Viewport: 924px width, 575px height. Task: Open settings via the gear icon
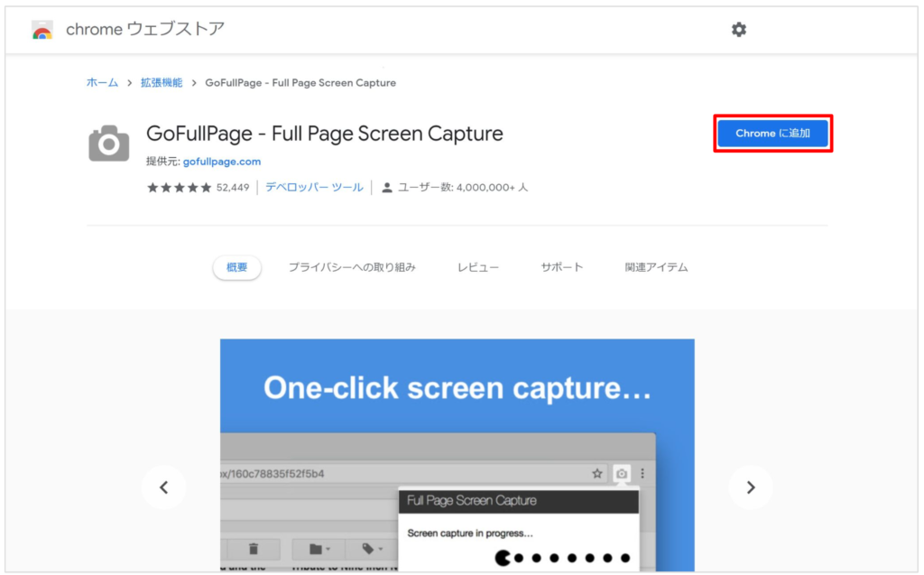(x=739, y=30)
